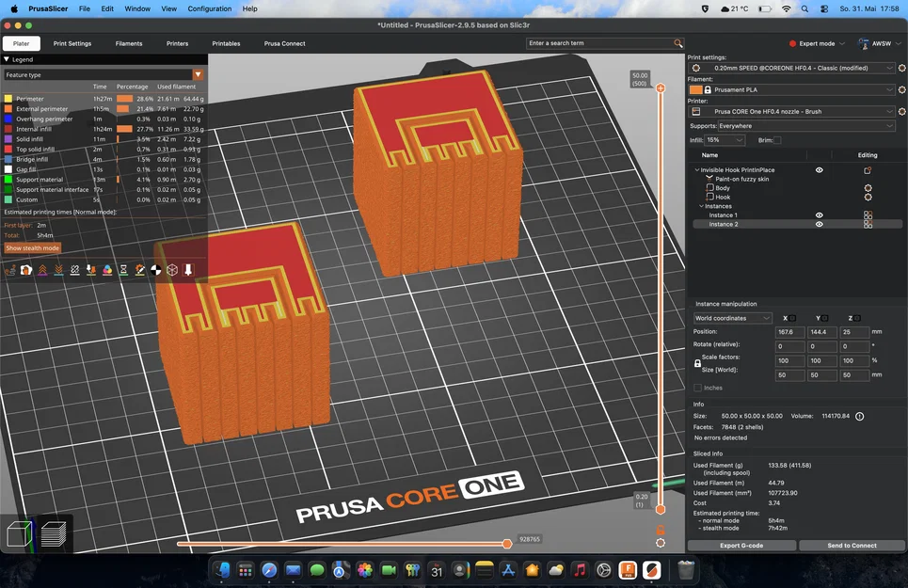Click the vertical layer slider lower thumb
This screenshot has width=908, height=588.
point(661,509)
